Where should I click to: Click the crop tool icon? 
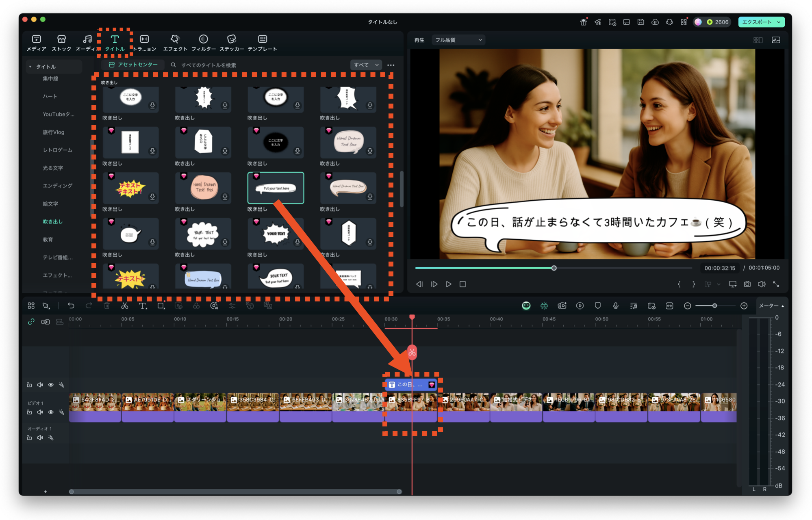click(x=161, y=305)
